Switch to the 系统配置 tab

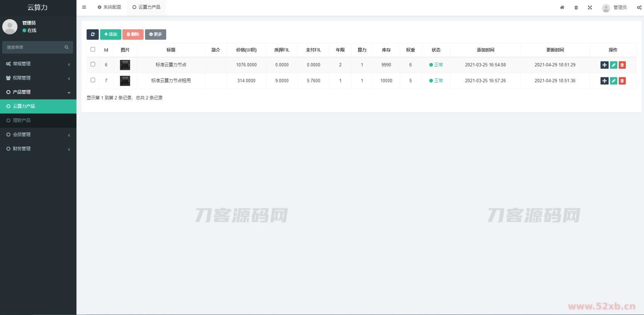tap(109, 7)
